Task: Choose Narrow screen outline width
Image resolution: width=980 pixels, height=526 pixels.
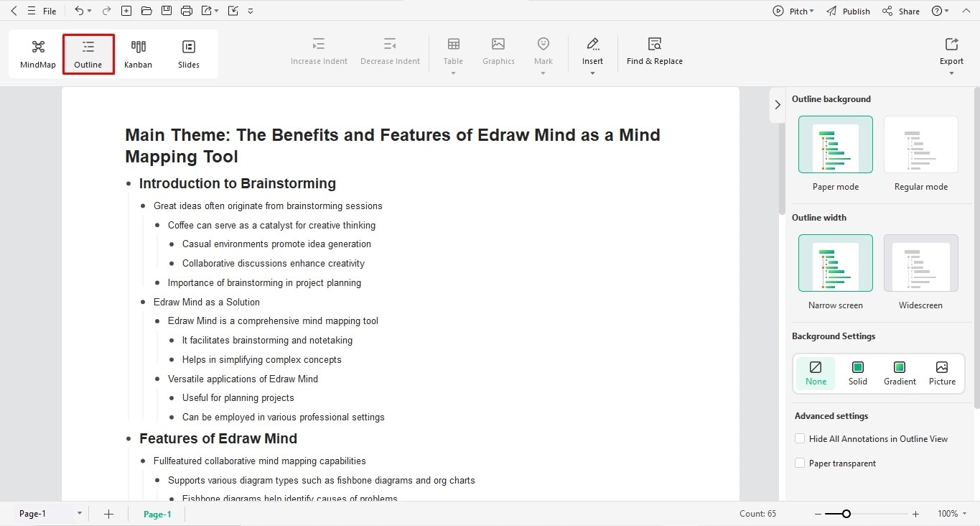Action: 836,263
